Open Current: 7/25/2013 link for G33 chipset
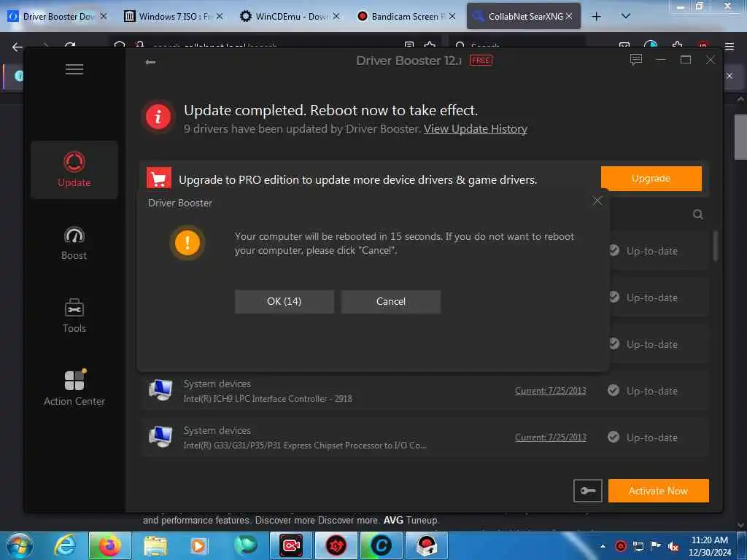 (550, 437)
